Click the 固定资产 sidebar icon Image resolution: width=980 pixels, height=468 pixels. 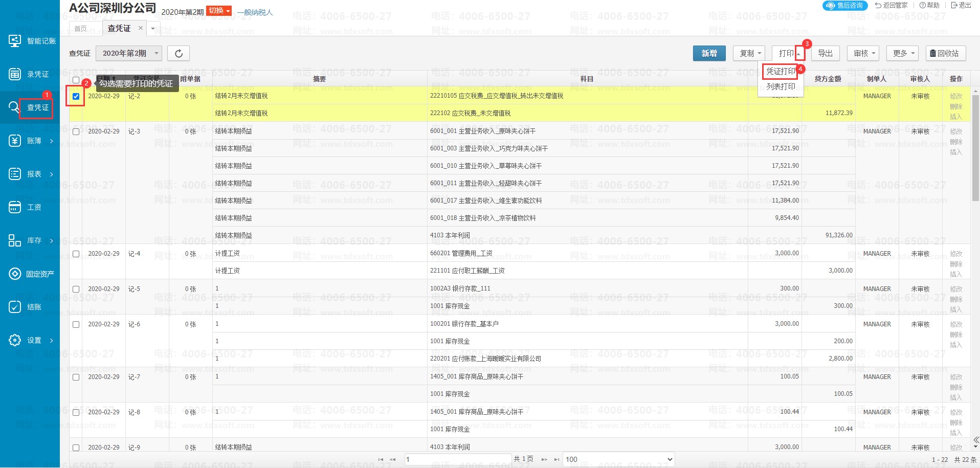point(15,274)
